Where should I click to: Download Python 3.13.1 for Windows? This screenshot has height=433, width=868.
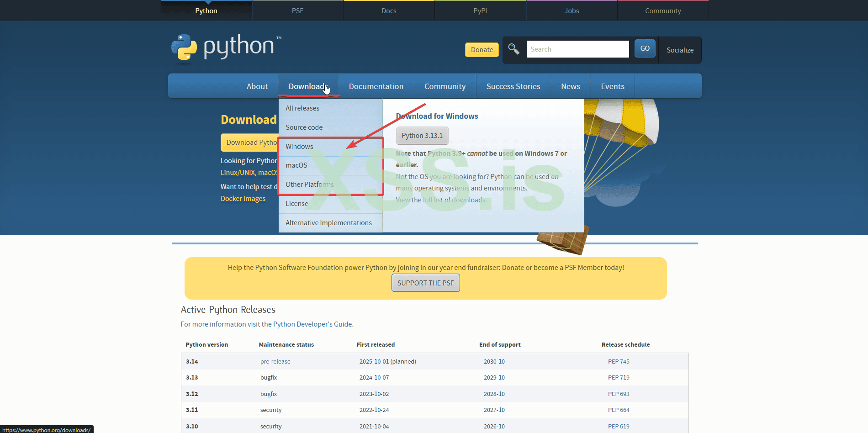[x=422, y=136]
